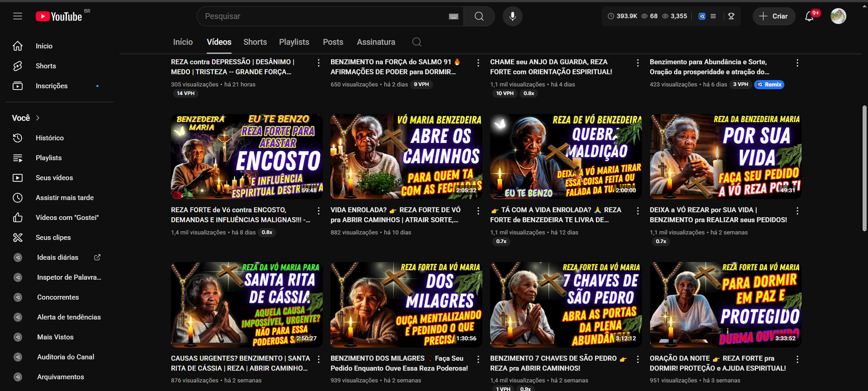Open the Assinatura channel tab
The image size is (868, 391).
(376, 42)
